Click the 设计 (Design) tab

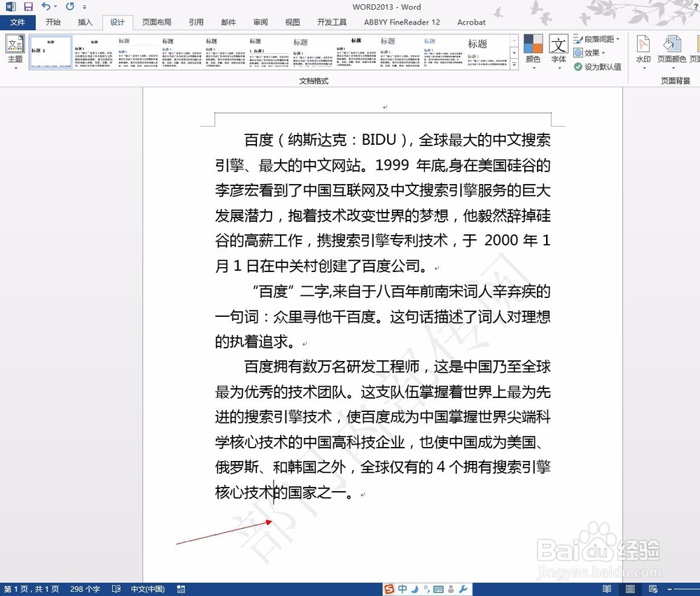(x=118, y=22)
